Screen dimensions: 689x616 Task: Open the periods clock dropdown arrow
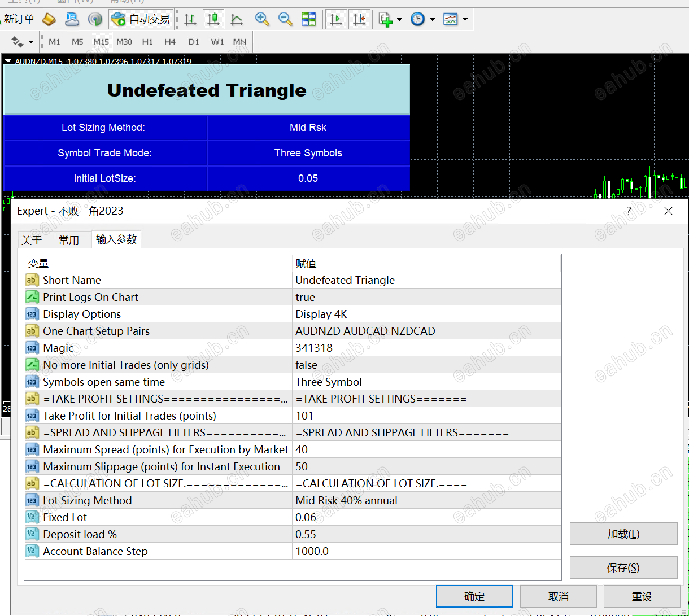[x=433, y=19]
